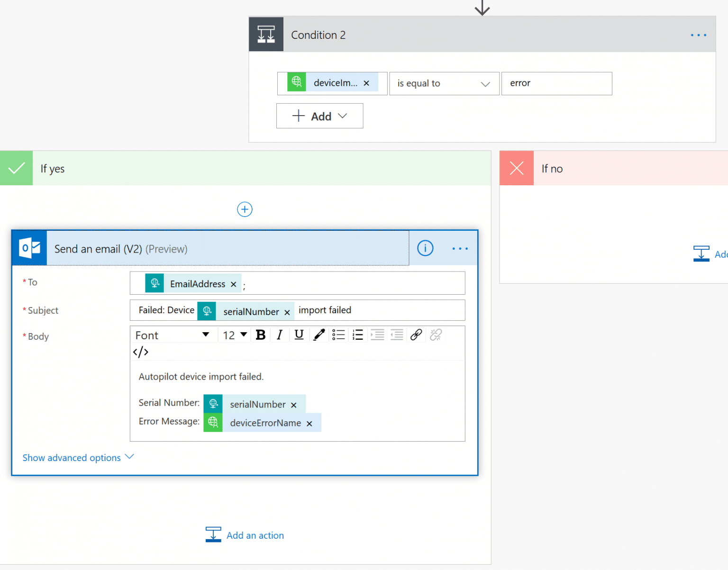Toggle Italic formatting in the email body
This screenshot has width=728, height=570.
point(280,335)
